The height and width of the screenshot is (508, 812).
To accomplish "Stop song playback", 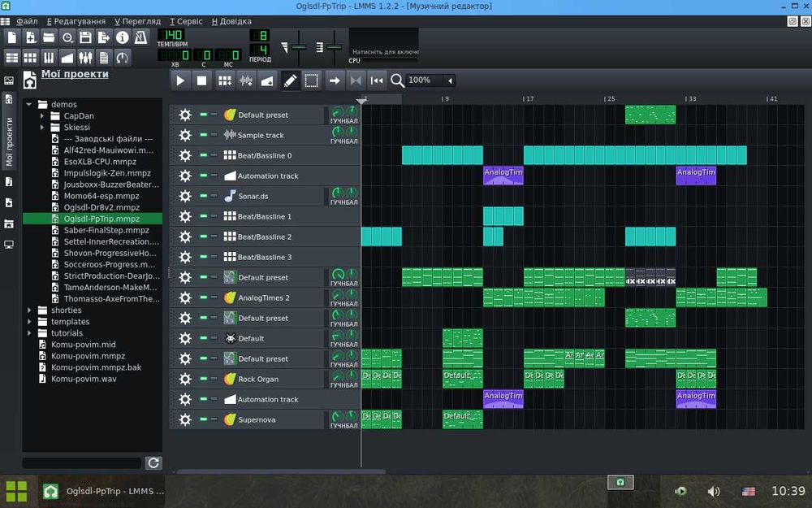I will coord(201,80).
